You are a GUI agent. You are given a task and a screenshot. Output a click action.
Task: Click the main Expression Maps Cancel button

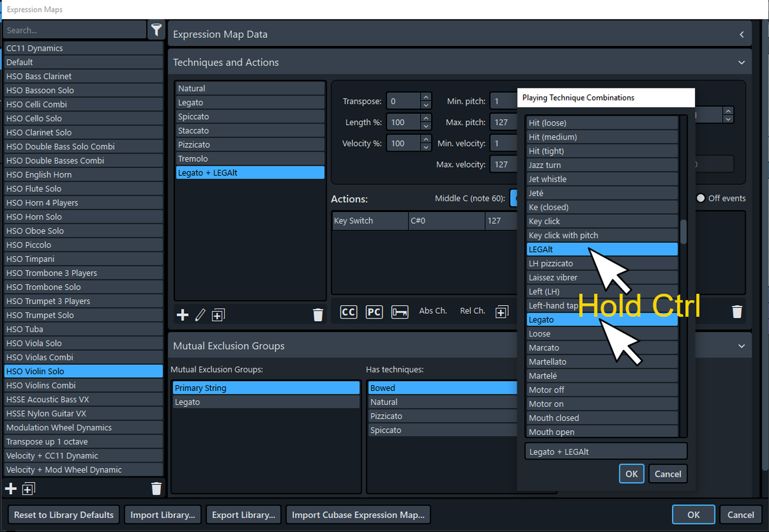740,515
